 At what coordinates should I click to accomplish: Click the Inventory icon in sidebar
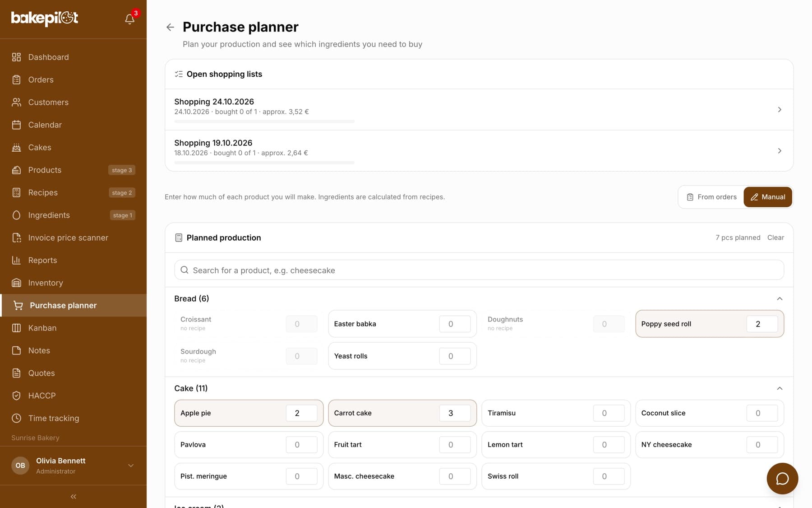16,283
